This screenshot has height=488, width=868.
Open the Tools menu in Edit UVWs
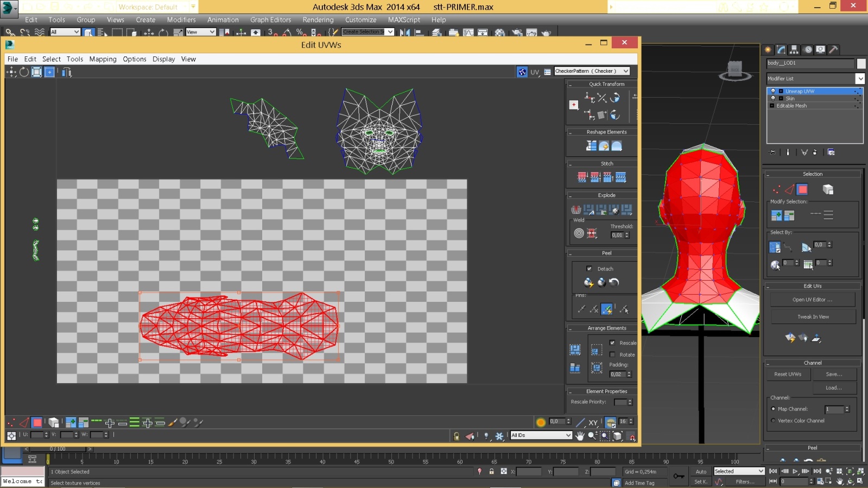[x=75, y=59]
